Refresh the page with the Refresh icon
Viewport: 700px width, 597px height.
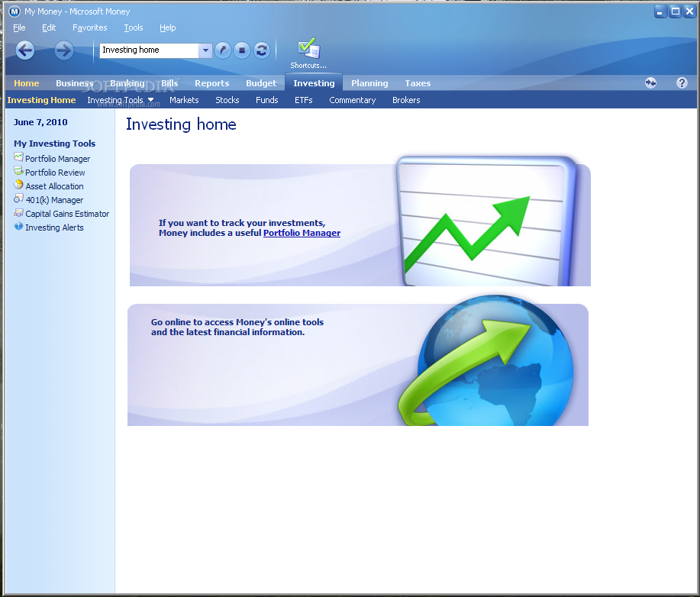click(262, 50)
